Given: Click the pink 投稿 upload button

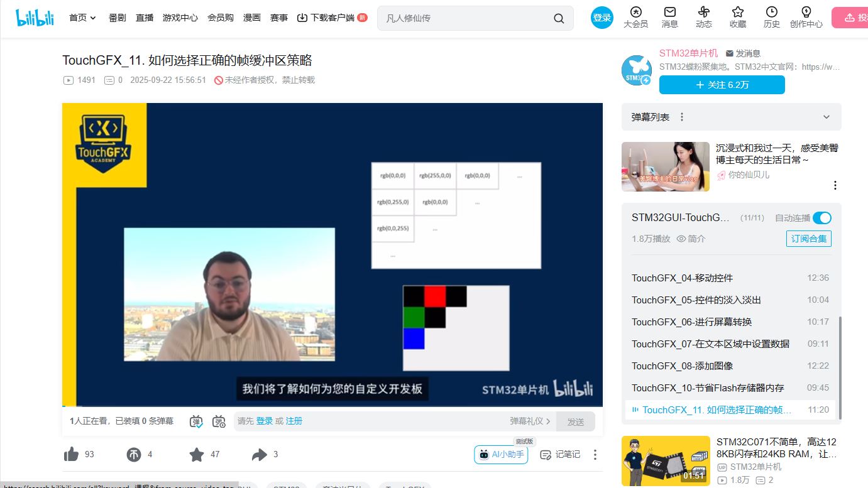Looking at the screenshot, I should pos(850,18).
